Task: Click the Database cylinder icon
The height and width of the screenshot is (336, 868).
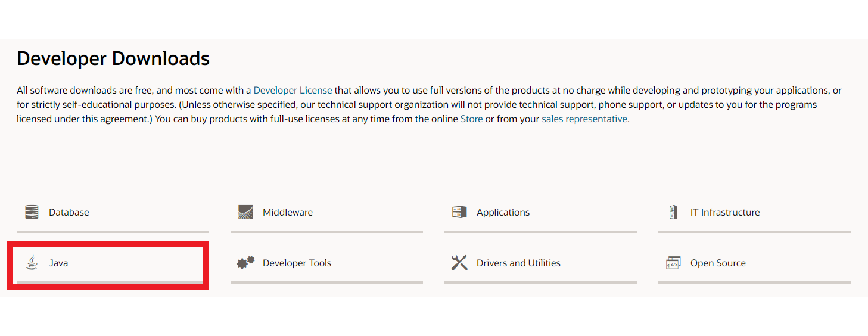Action: click(32, 212)
